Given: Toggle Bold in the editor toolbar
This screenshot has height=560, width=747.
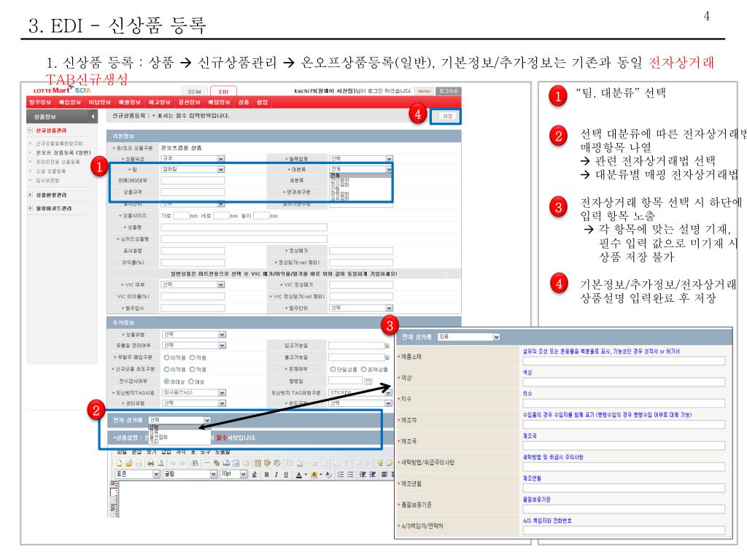Looking at the screenshot, I should tap(267, 475).
